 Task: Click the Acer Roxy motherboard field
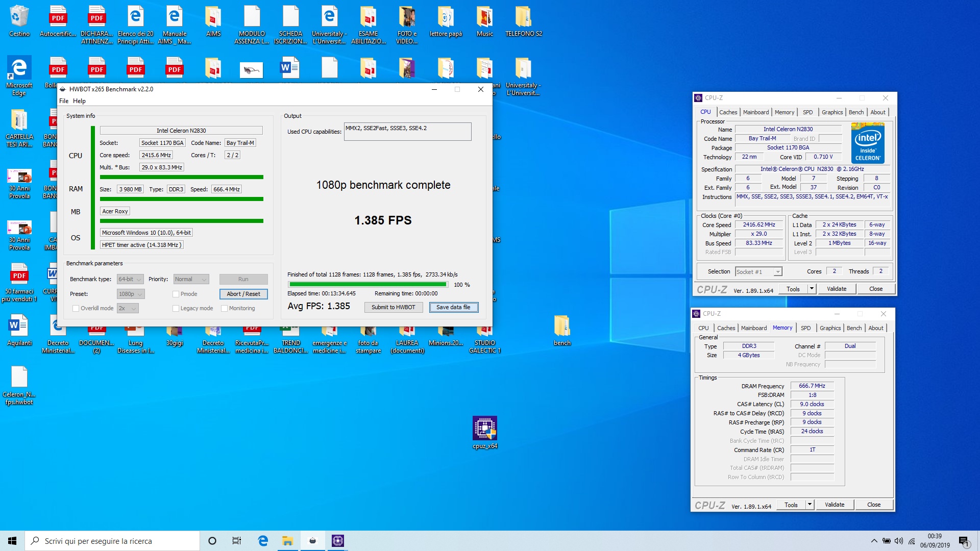[115, 211]
